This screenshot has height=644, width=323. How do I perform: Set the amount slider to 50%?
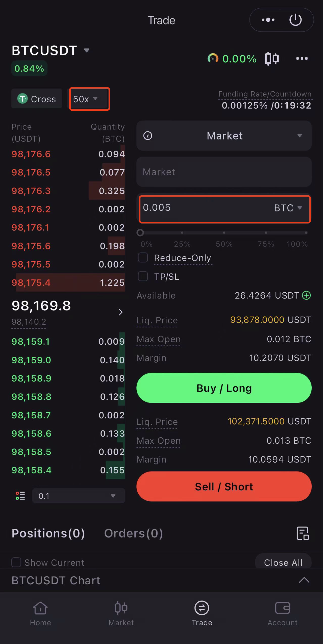(224, 233)
